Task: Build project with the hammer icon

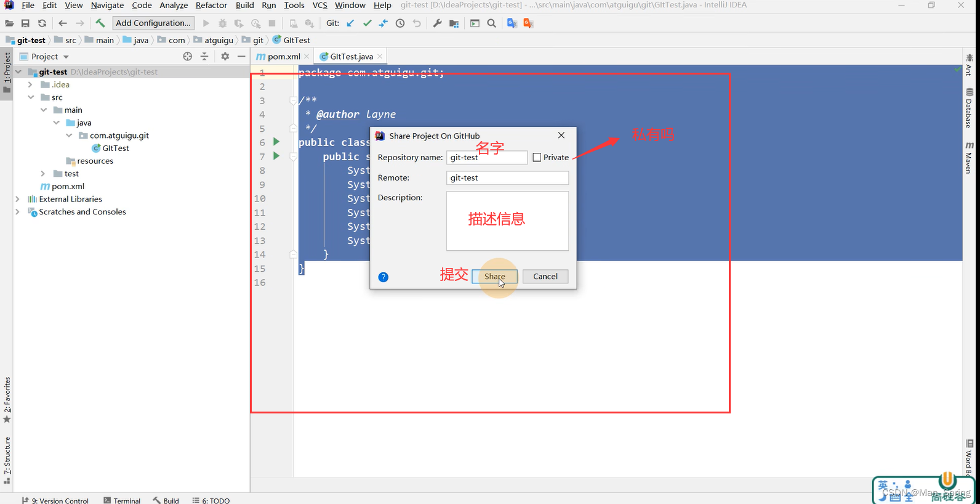Action: pos(100,23)
